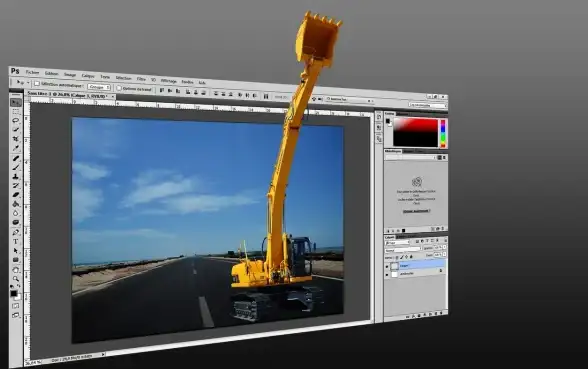Click the button in the Bibliothèques panel

[416, 211]
